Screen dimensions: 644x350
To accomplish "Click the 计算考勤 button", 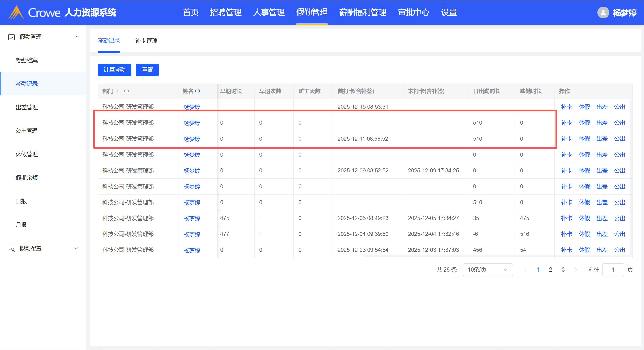I will (x=114, y=70).
